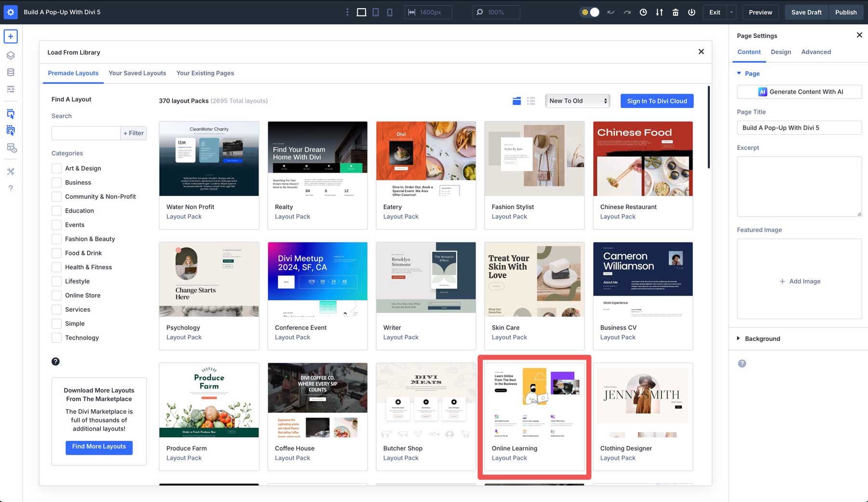Select the wireframe view icon in left sidebar
868x502 pixels.
11,89
